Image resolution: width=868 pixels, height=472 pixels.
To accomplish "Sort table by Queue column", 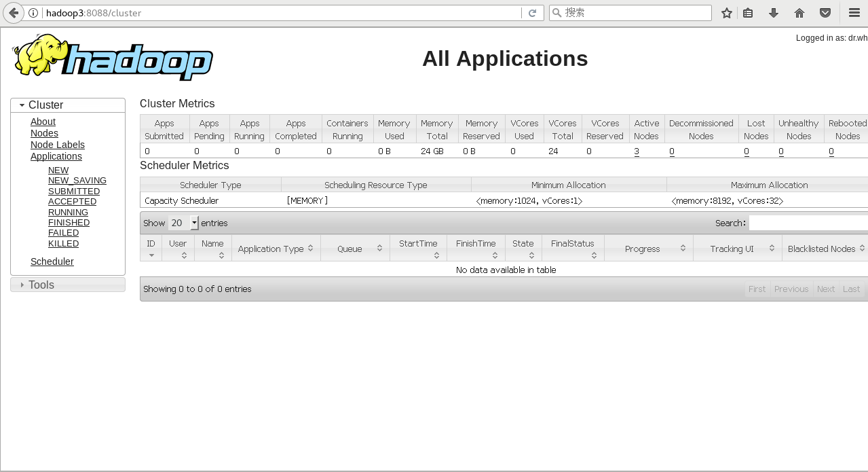I will pyautogui.click(x=355, y=249).
